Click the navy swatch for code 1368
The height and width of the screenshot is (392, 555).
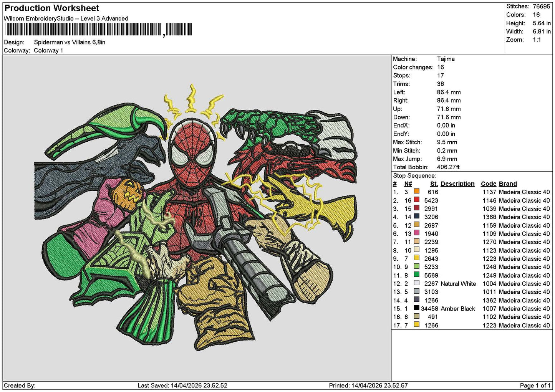[416, 217]
